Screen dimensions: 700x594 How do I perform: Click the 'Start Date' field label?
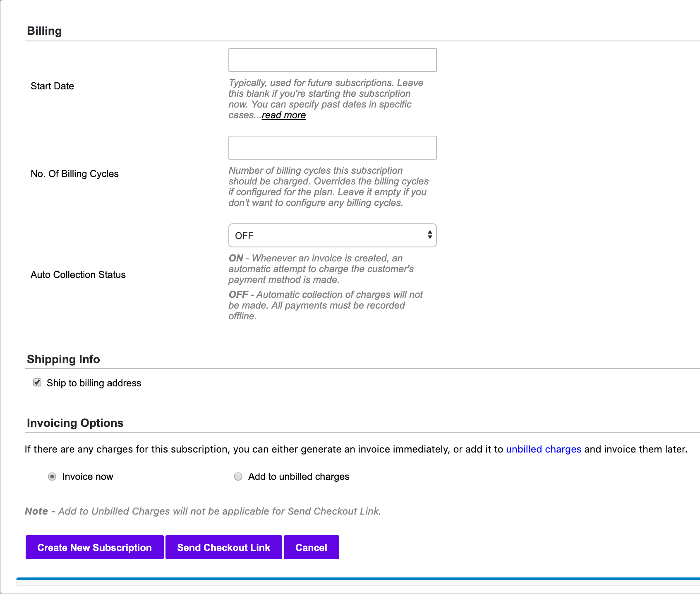[x=52, y=86]
